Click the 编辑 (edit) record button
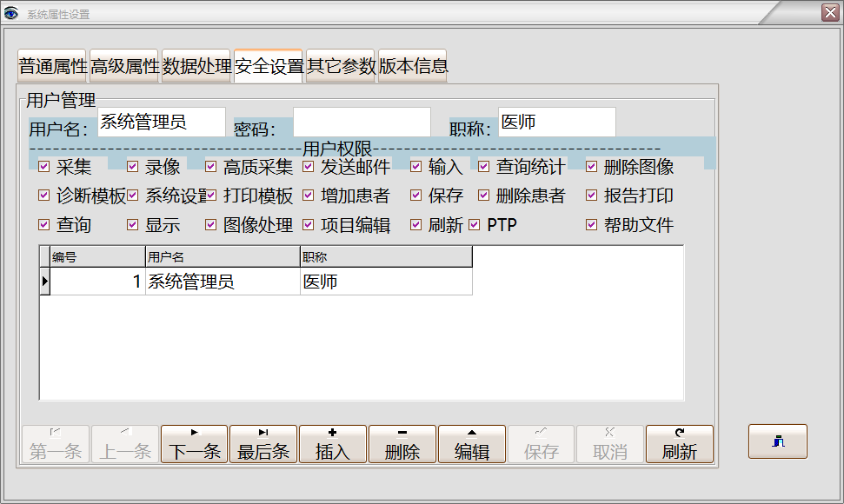844x504 pixels. coord(472,444)
